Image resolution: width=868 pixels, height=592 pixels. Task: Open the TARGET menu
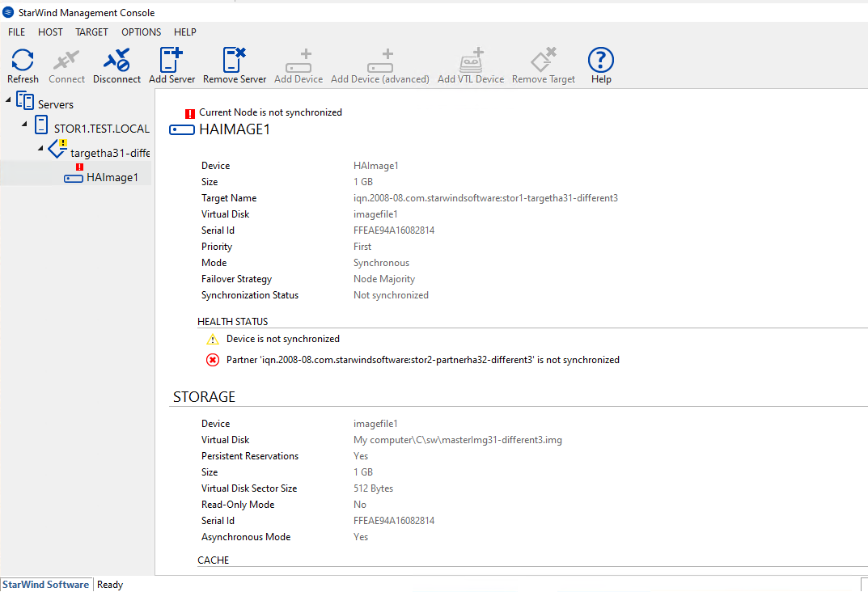pos(92,32)
